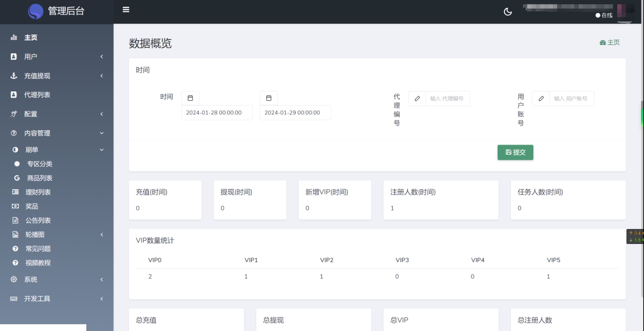The image size is (644, 331).
Task: Click the 输入 用户账号 input field
Action: pyautogui.click(x=571, y=98)
